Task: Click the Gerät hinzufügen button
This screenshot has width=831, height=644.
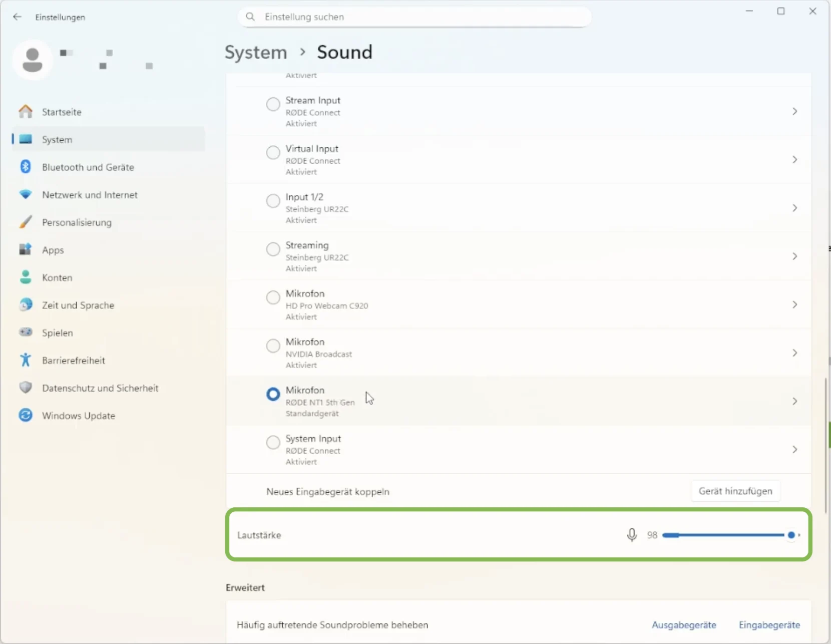Action: click(x=735, y=491)
